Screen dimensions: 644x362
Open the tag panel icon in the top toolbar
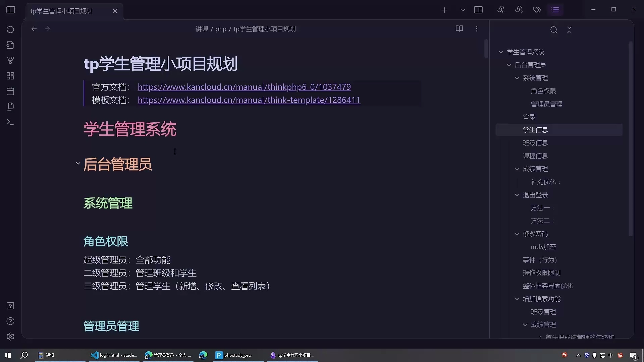[x=537, y=10]
